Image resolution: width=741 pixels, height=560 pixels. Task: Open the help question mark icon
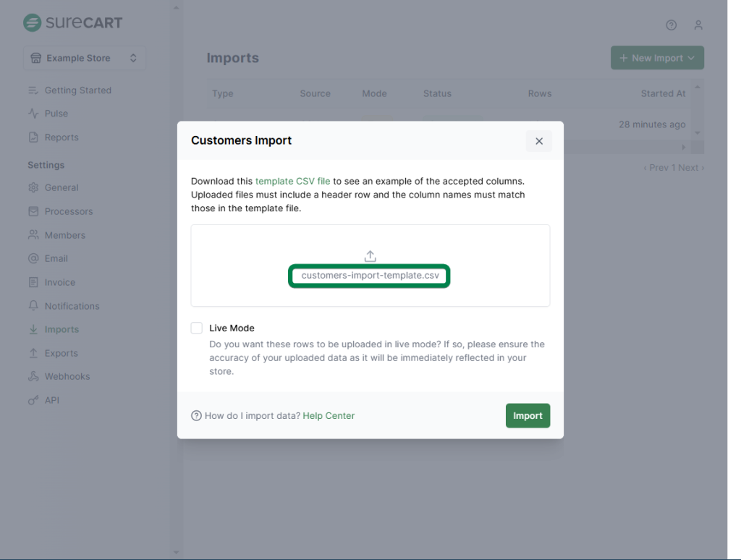coord(671,25)
